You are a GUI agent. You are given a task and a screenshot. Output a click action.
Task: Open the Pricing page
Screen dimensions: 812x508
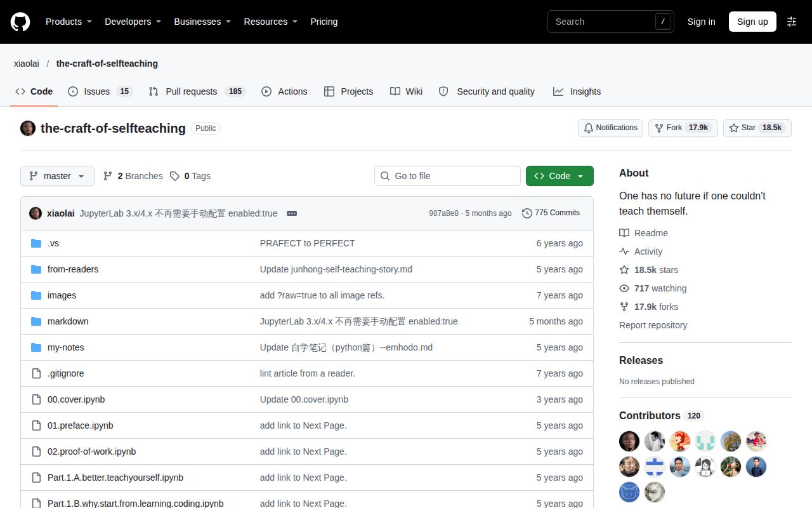324,22
